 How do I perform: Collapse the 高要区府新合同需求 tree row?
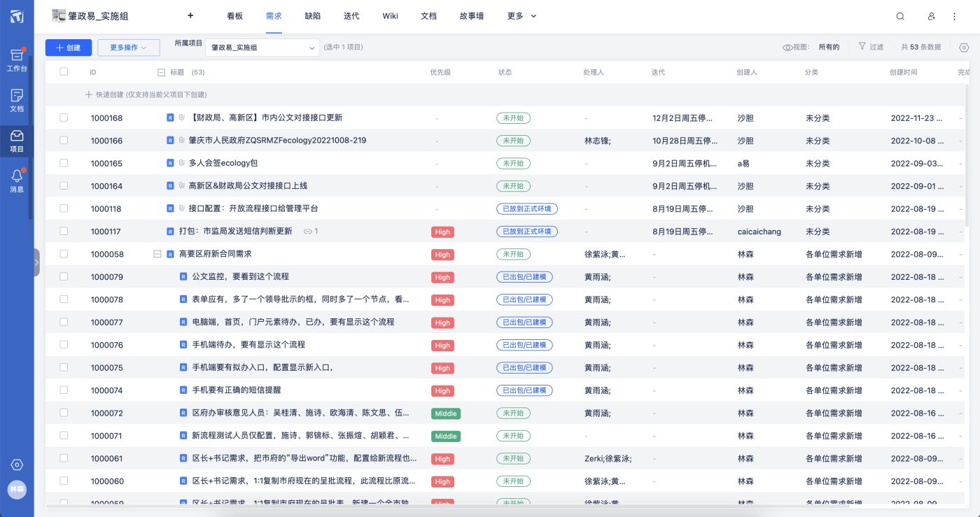(x=157, y=254)
